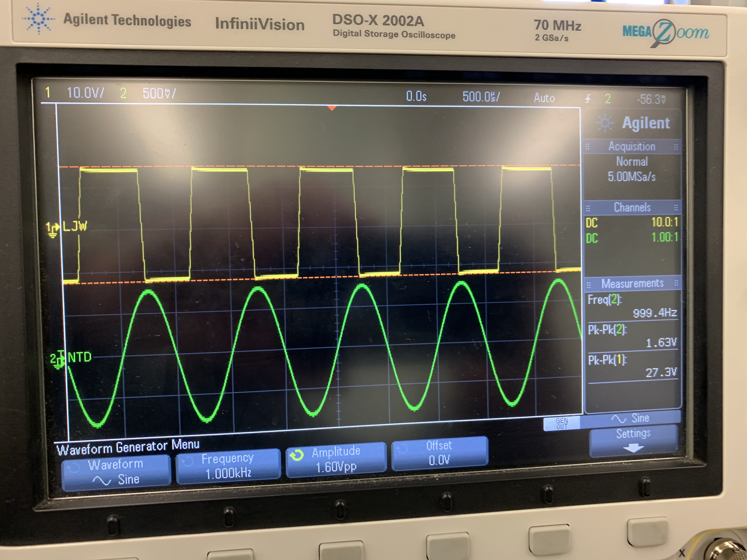Screen dimensions: 747x560
Task: Click the down arrow under Settings
Action: [x=633, y=448]
